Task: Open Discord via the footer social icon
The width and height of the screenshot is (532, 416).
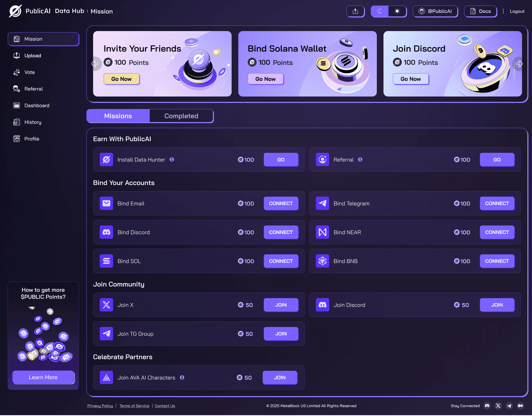Action: 487,406
